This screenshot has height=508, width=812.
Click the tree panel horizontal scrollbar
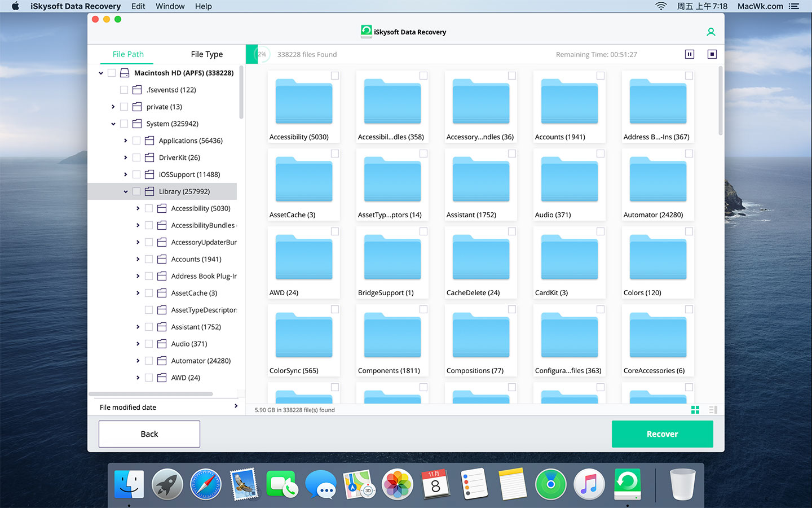tap(151, 394)
